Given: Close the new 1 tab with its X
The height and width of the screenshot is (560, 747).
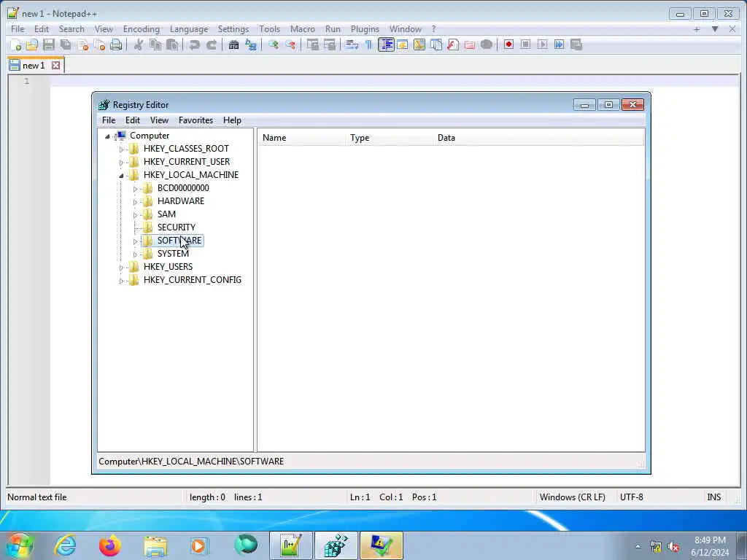Looking at the screenshot, I should (55, 65).
